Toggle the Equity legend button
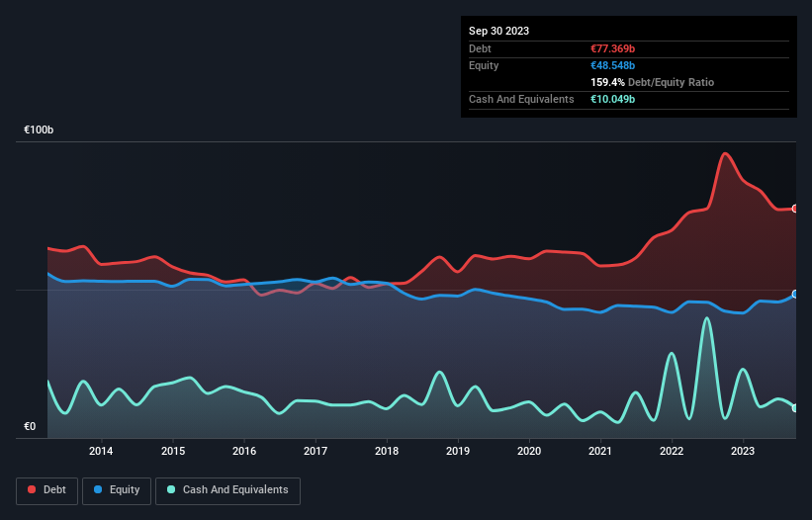The height and width of the screenshot is (520, 812). pyautogui.click(x=117, y=490)
